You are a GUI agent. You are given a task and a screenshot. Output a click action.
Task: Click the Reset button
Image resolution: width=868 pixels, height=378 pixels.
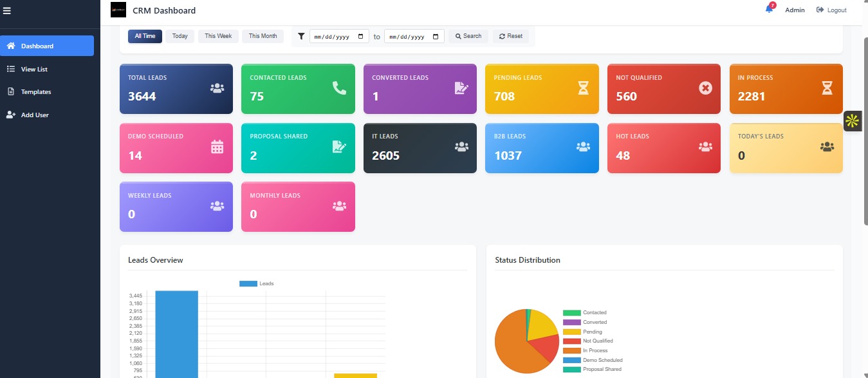511,36
